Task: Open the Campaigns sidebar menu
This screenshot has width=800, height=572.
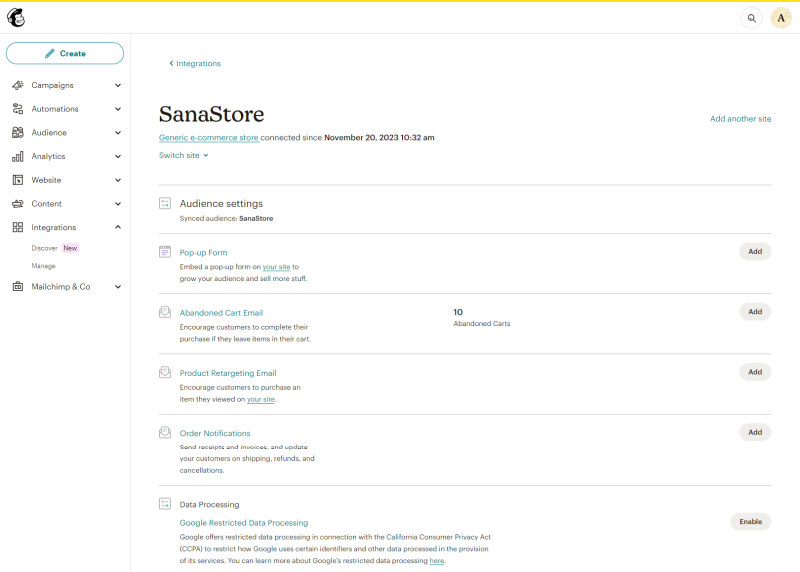Action: (x=66, y=85)
